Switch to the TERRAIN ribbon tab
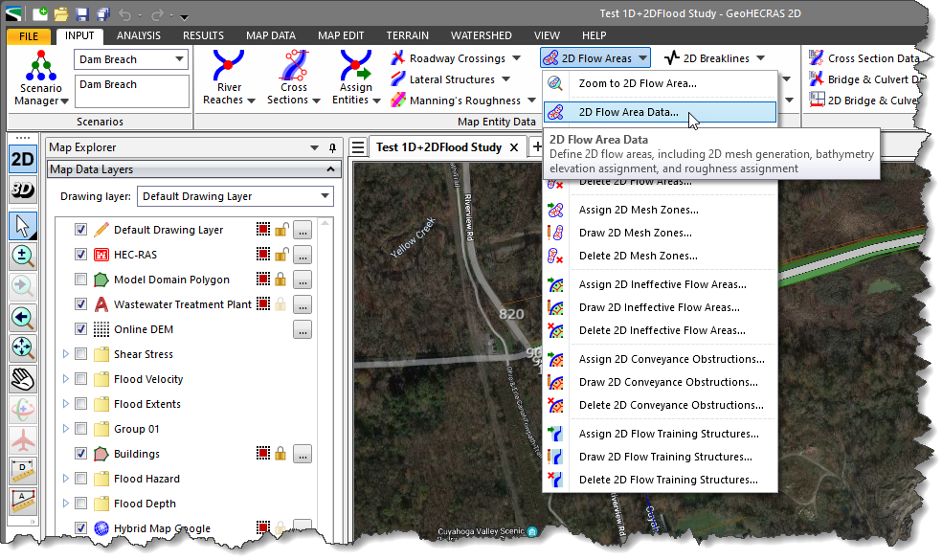 [x=407, y=34]
